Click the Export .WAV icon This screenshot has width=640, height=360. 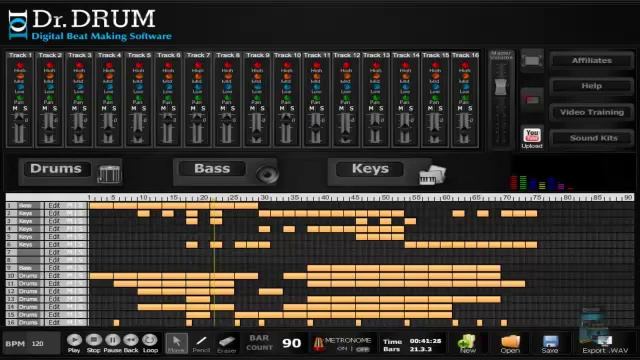pyautogui.click(x=605, y=343)
